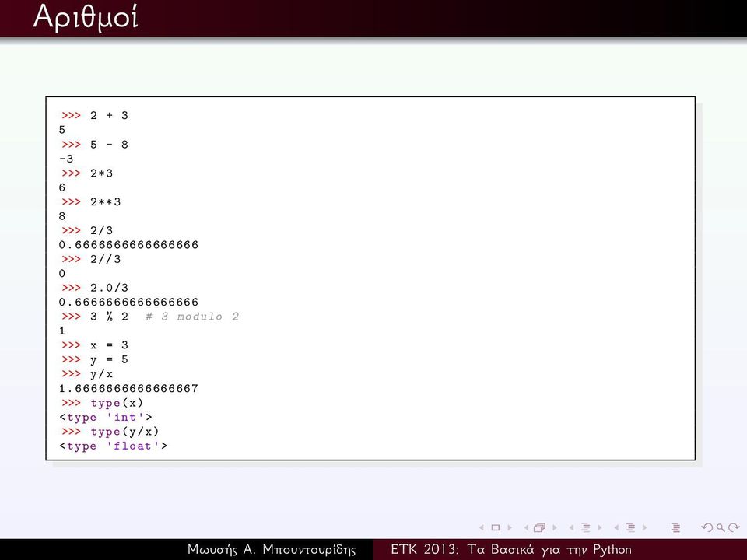Screen dimensions: 747x560
Task: Click the output <type 'int'>
Action: click(x=106, y=417)
